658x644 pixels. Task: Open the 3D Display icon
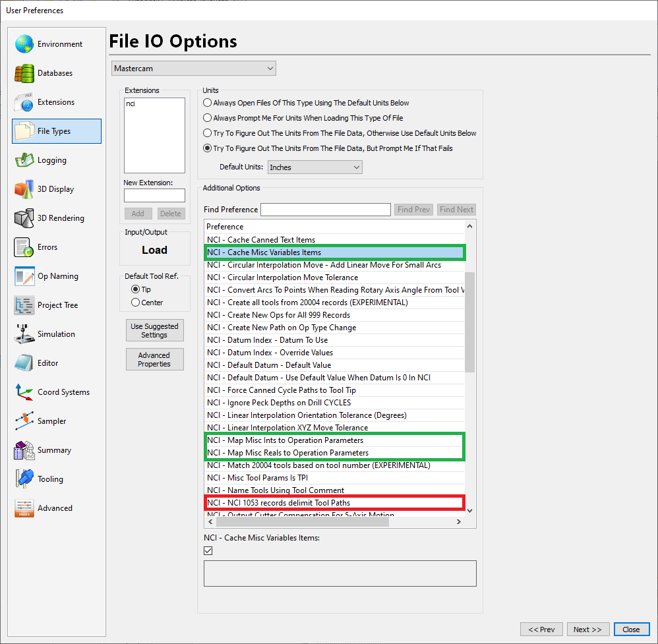click(x=24, y=189)
